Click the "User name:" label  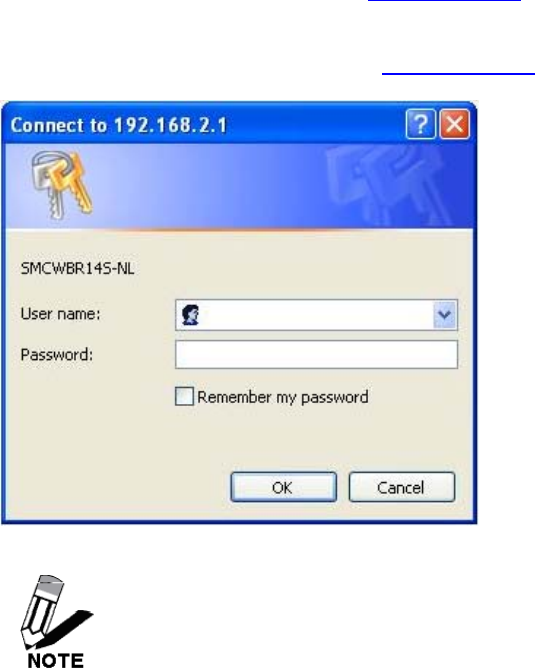(x=60, y=314)
